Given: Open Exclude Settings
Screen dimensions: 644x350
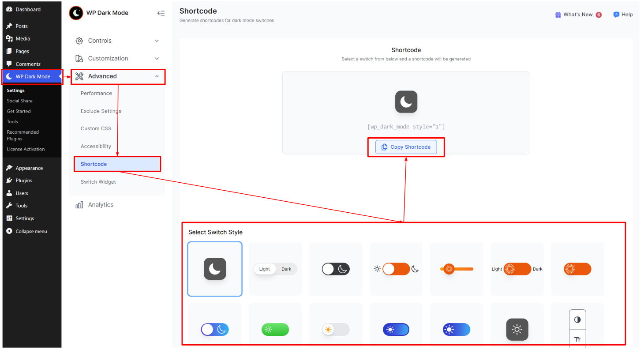Looking at the screenshot, I should click(101, 111).
